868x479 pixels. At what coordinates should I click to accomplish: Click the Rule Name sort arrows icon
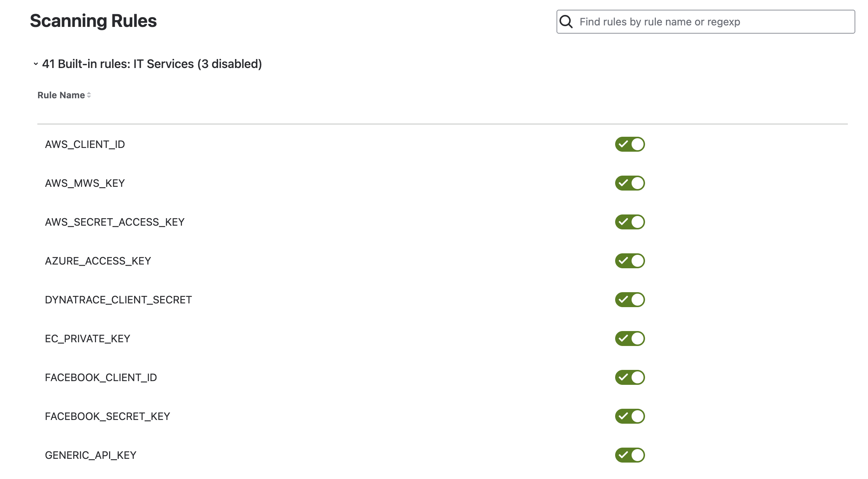coord(89,95)
